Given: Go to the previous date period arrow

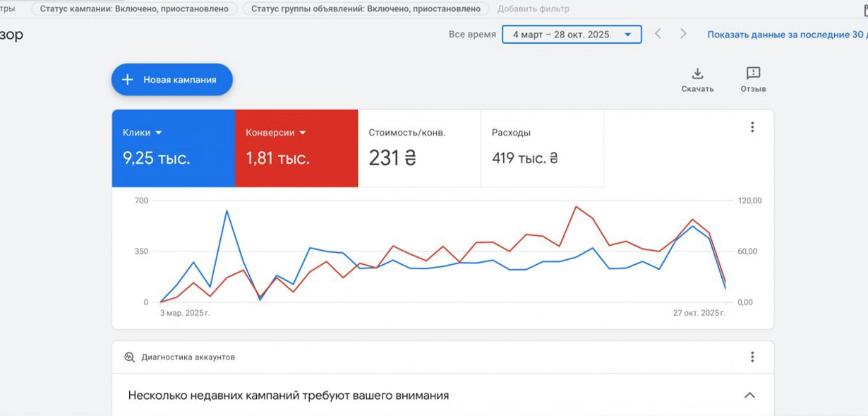Looking at the screenshot, I should pyautogui.click(x=658, y=34).
